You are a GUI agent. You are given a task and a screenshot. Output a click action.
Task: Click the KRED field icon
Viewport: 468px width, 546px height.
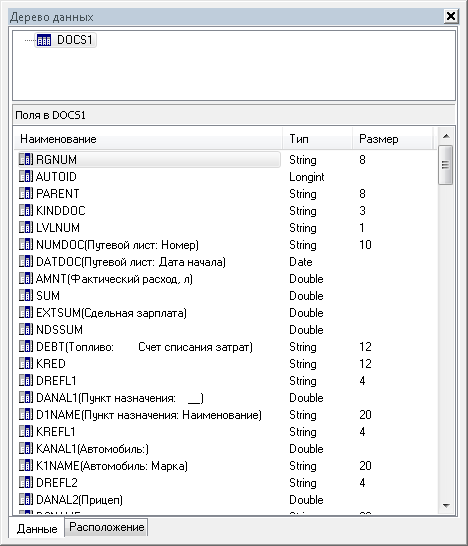(x=26, y=364)
